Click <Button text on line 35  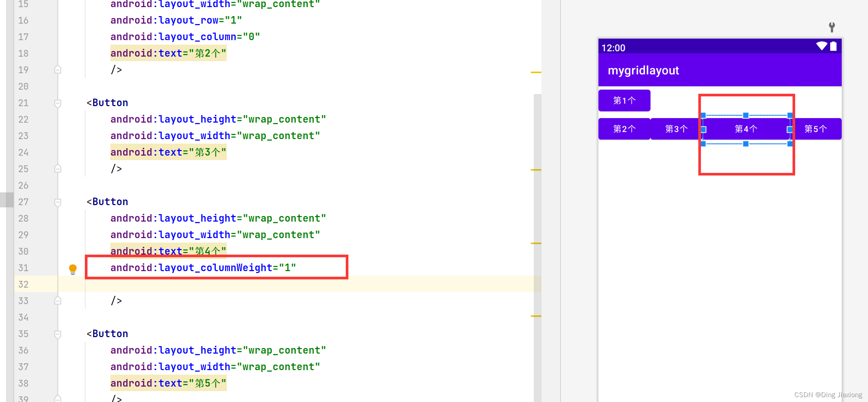[107, 334]
